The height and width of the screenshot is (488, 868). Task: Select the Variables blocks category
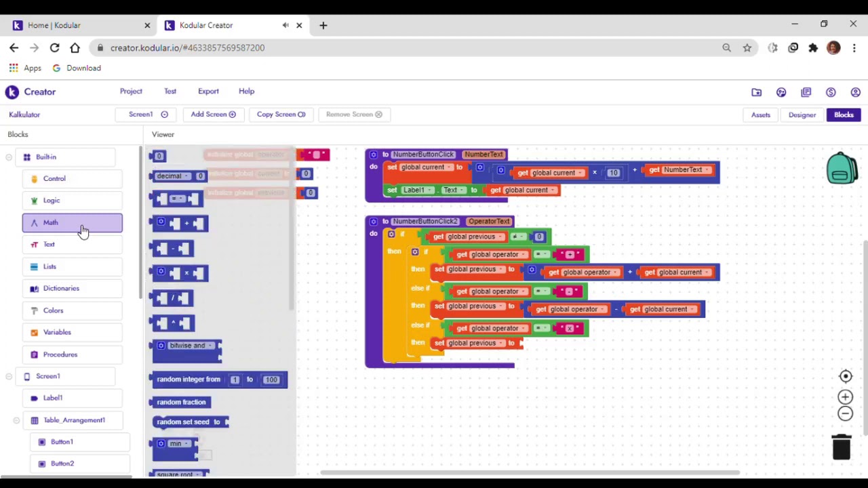pyautogui.click(x=73, y=332)
